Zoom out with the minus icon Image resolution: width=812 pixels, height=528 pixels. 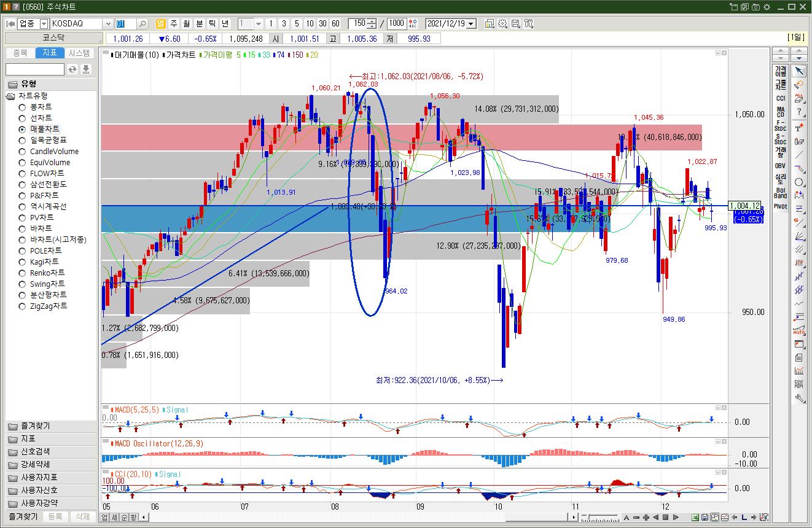pyautogui.click(x=636, y=518)
